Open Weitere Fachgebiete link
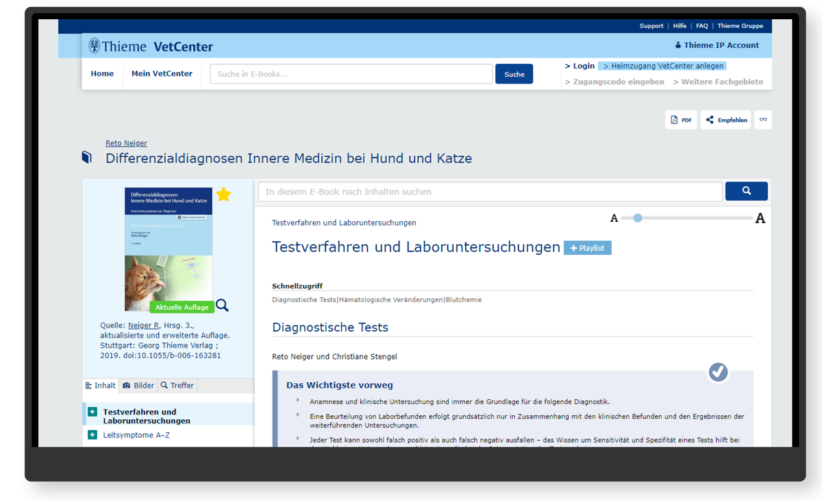 [x=718, y=82]
